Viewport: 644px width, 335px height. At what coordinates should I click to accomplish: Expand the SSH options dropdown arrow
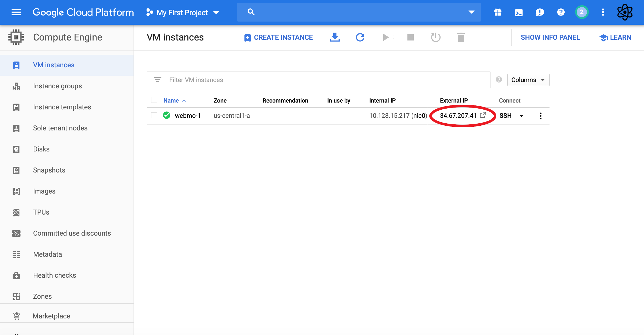tap(521, 116)
